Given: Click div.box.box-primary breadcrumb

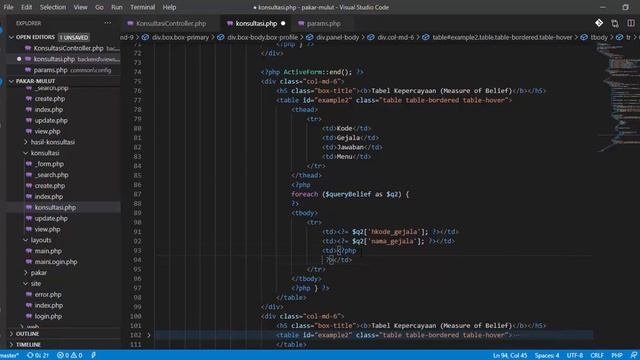Looking at the screenshot, I should (x=180, y=37).
